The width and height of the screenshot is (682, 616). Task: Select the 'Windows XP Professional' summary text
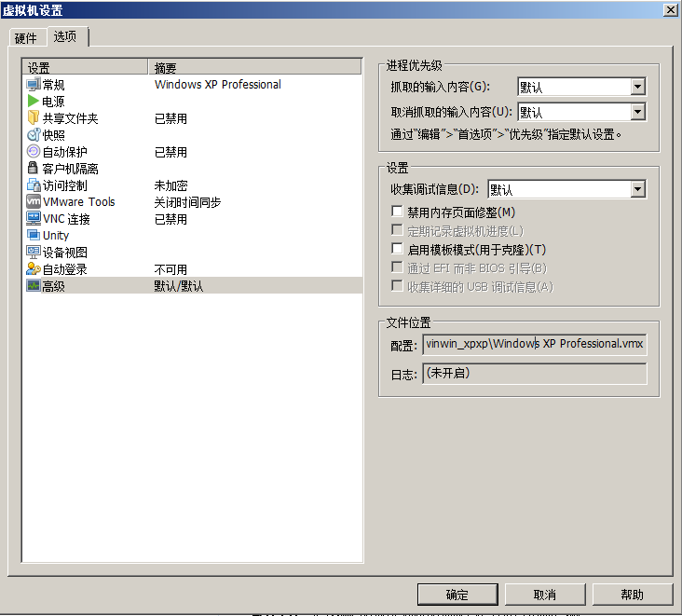coord(218,85)
